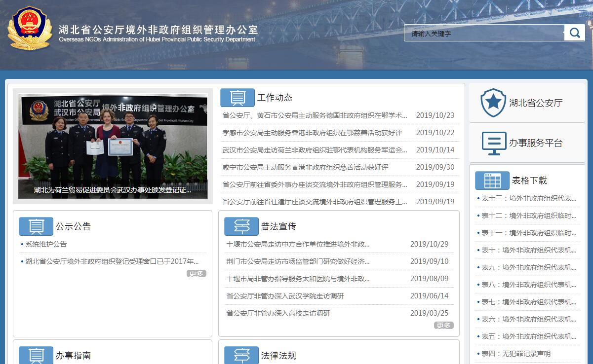Open the 更多 button under 普法宣传

(x=443, y=326)
